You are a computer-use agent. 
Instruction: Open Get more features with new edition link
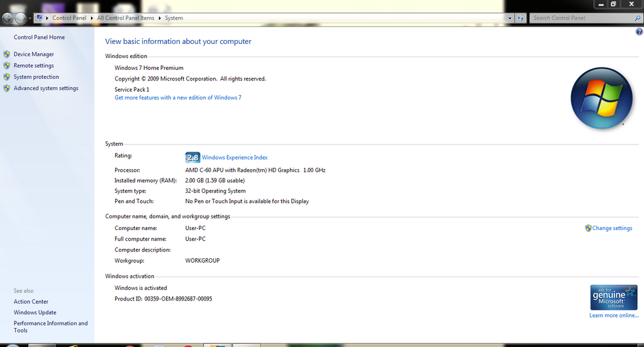point(178,97)
